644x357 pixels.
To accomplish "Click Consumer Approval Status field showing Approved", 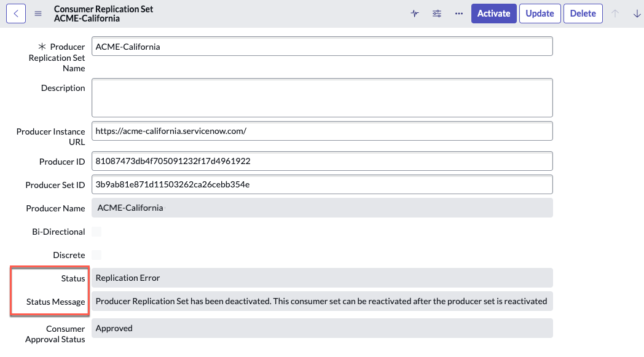I will (x=322, y=328).
